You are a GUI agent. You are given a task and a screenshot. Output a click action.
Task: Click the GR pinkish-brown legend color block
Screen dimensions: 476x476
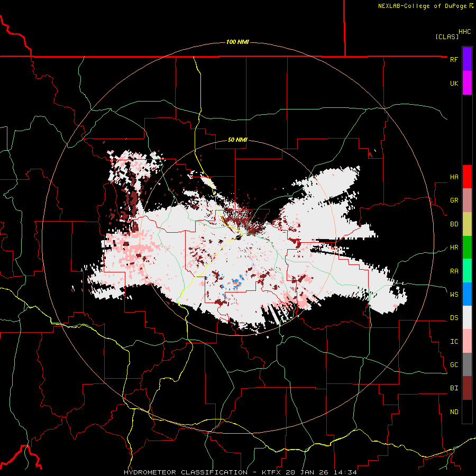[467, 200]
